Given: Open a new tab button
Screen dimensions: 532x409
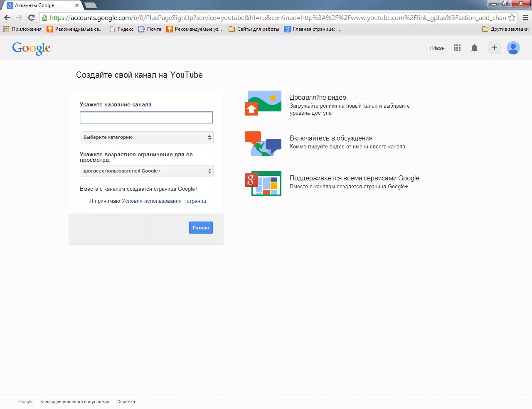Looking at the screenshot, I should [x=90, y=5].
